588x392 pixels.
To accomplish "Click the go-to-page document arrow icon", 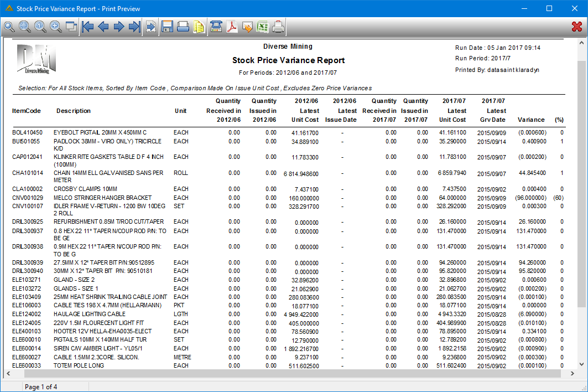I will (x=151, y=27).
